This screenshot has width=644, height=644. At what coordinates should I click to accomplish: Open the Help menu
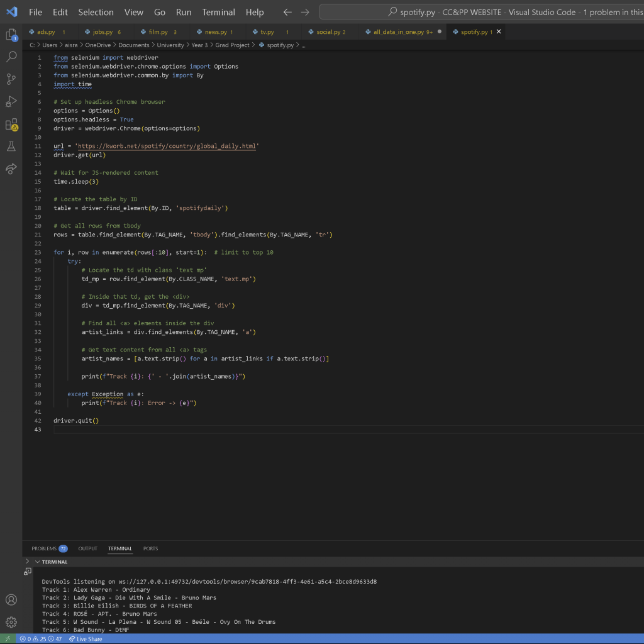pyautogui.click(x=255, y=13)
